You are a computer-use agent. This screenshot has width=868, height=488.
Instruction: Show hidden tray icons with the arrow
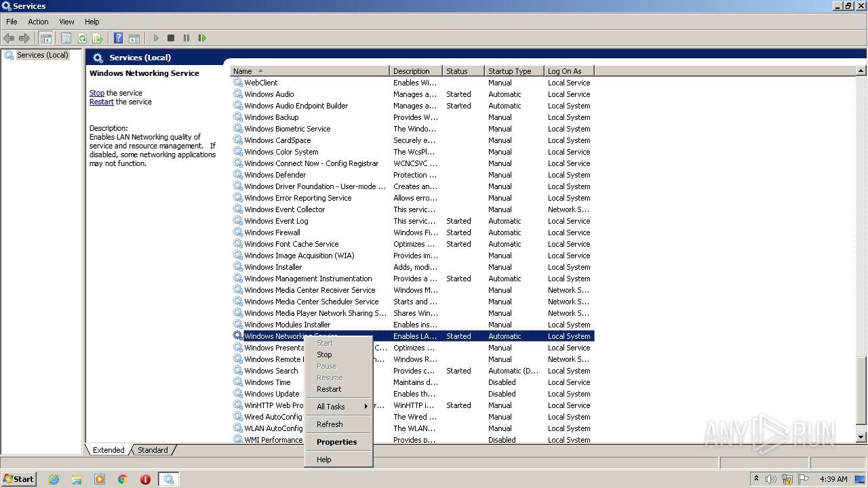(x=756, y=479)
